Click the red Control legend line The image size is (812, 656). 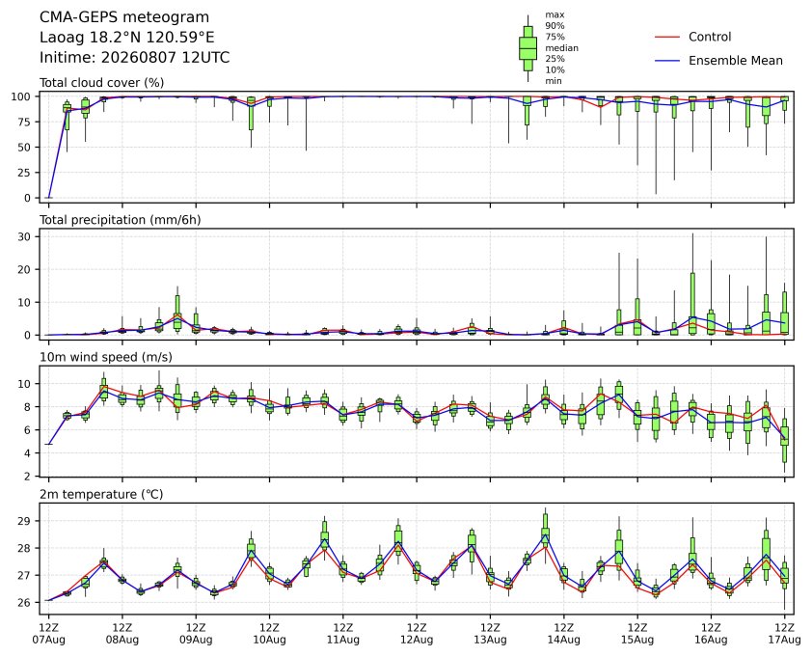click(667, 38)
